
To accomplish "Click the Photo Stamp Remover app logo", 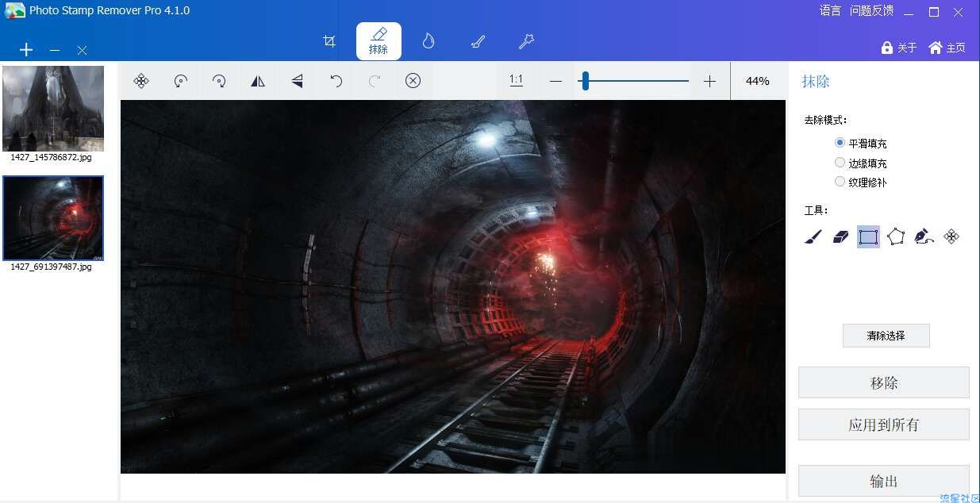I will click(14, 11).
